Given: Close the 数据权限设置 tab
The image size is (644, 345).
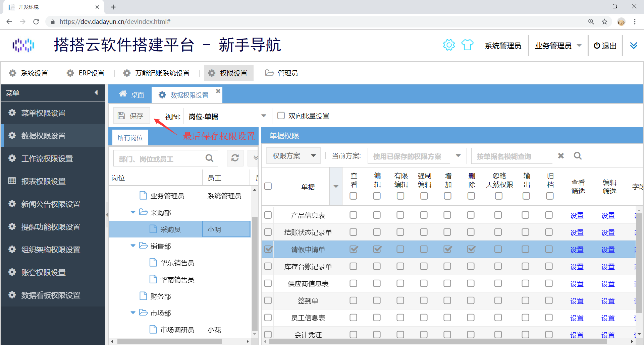Looking at the screenshot, I should pos(218,91).
